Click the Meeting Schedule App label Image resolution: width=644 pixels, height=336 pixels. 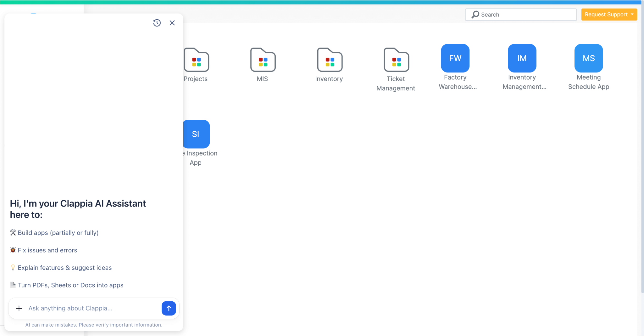pyautogui.click(x=589, y=82)
